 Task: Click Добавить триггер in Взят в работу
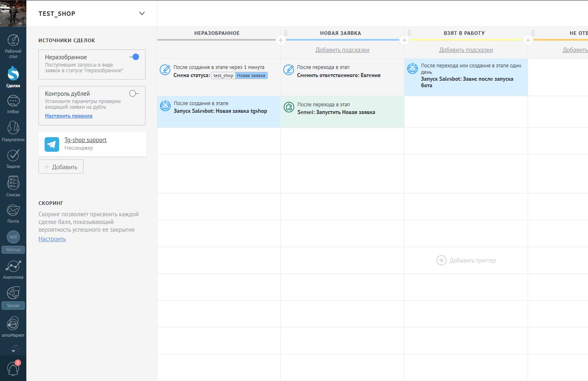pos(466,260)
